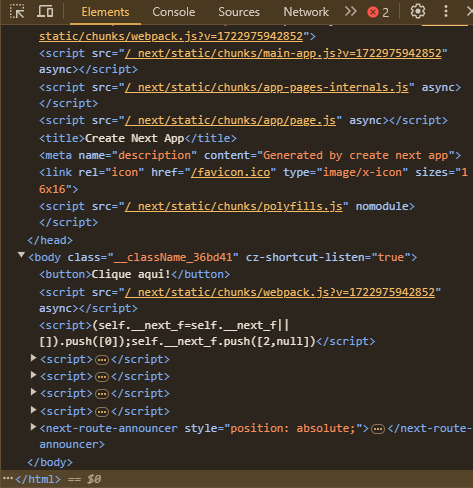Select the closing head tag
The width and height of the screenshot is (473, 488).
50,240
